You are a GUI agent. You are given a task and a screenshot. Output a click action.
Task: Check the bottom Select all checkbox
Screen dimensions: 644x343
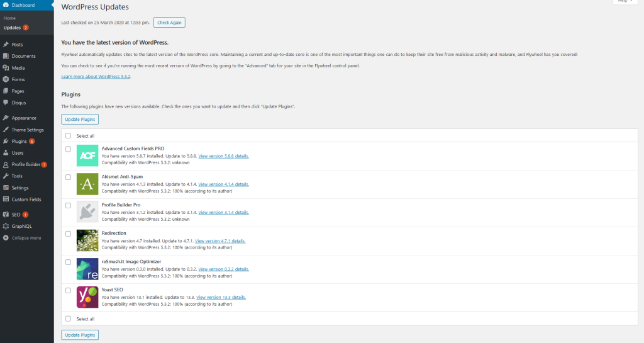pyautogui.click(x=68, y=318)
